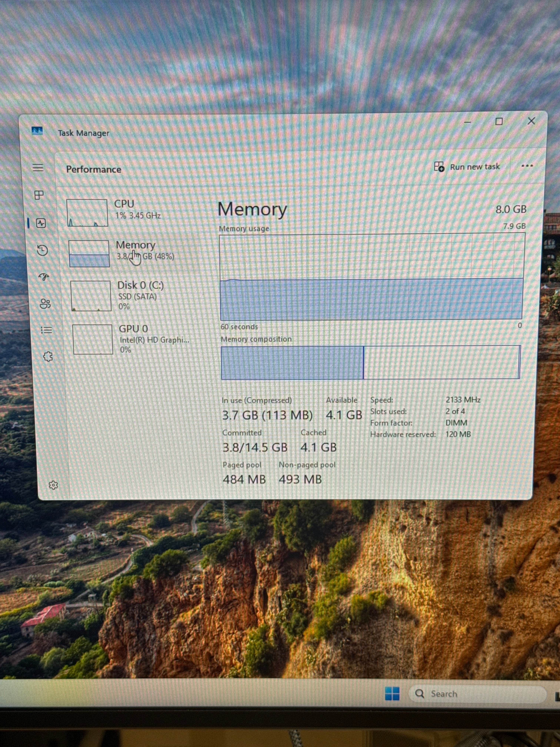The image size is (560, 747).
Task: Click the Cached value 4.1 GB
Action: pos(318,447)
